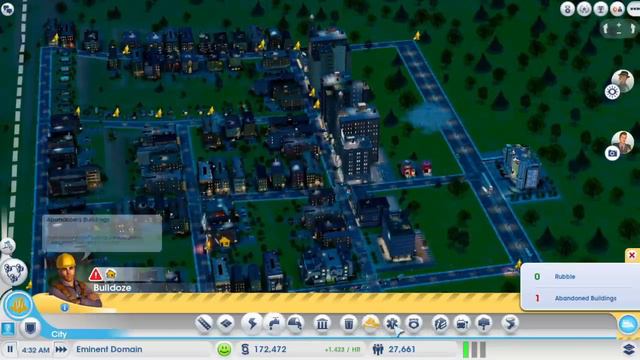
Task: Click the round icon above region view
Action: pyautogui.click(x=7, y=246)
